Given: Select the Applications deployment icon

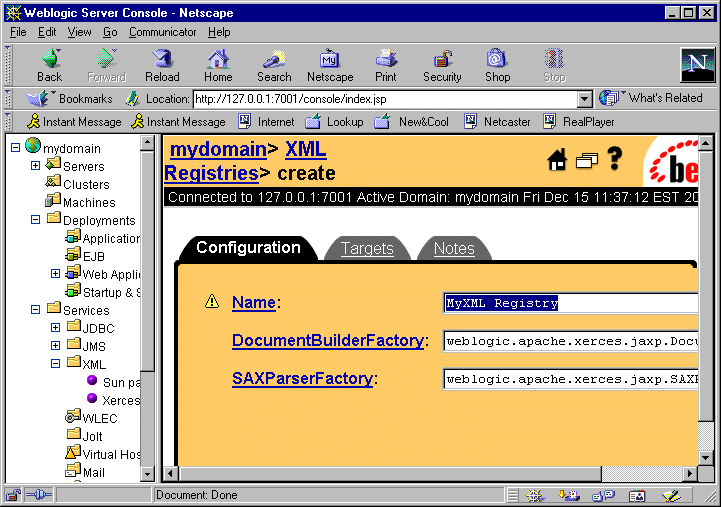Looking at the screenshot, I should click(73, 236).
